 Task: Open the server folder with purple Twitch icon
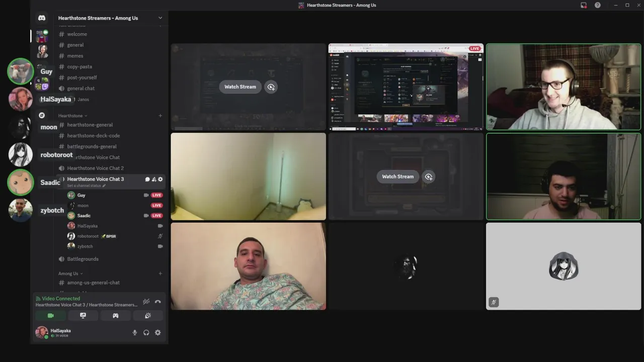coord(42,83)
